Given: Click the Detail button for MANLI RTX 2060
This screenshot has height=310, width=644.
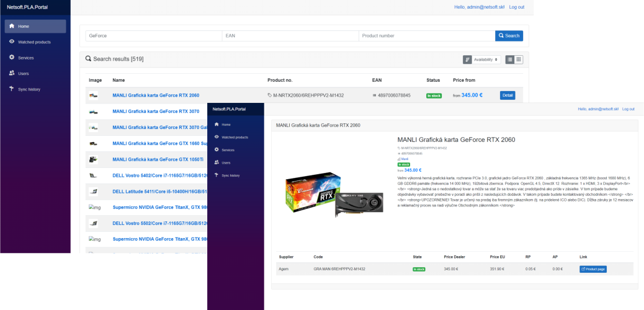Looking at the screenshot, I should (508, 95).
